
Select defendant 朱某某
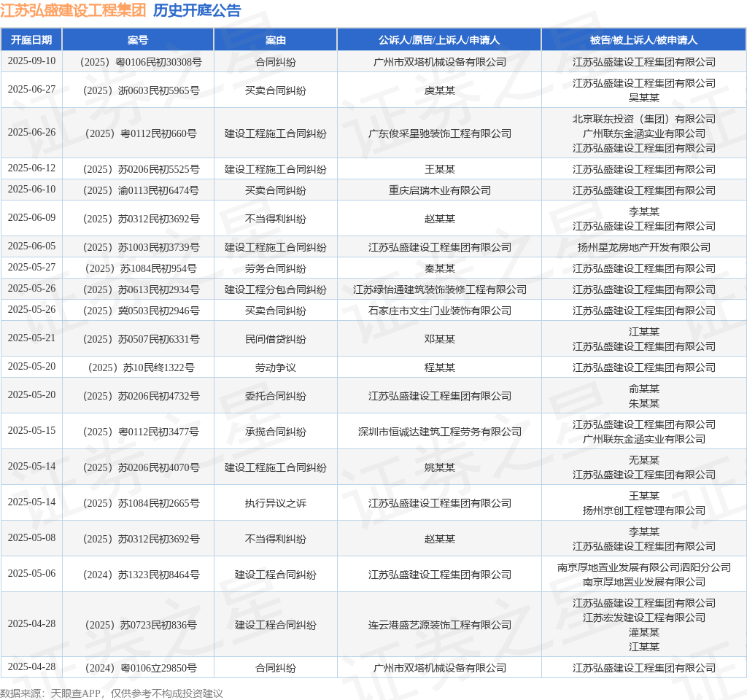coord(643,403)
